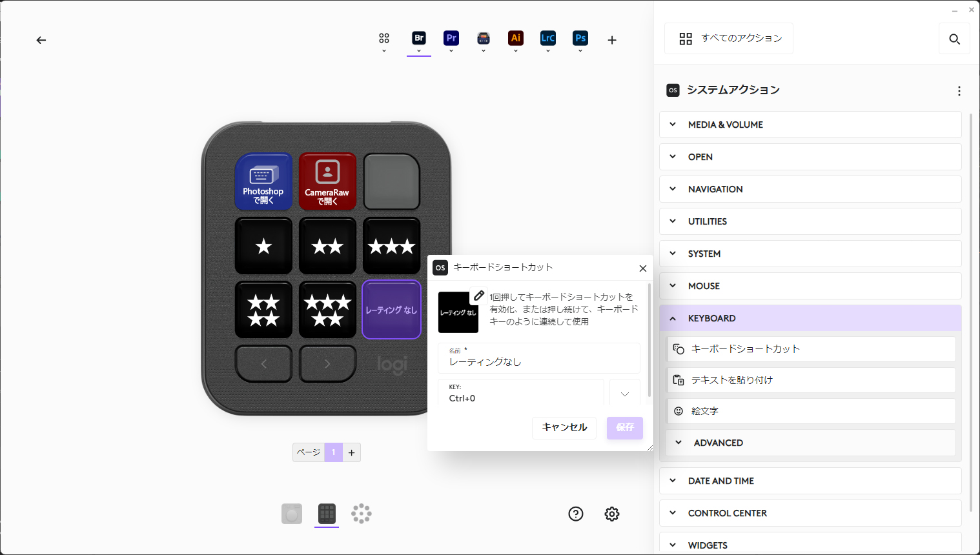
Task: Select the ring light view icon
Action: pos(361,514)
